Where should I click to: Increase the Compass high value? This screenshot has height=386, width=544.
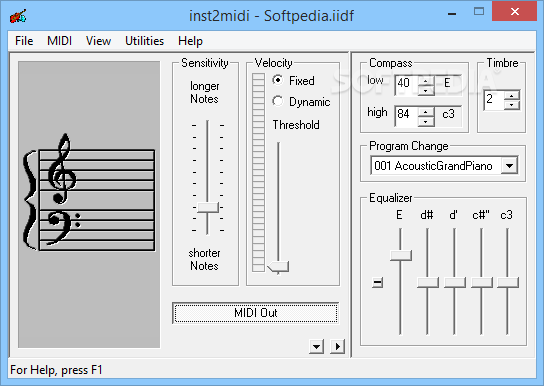(426, 111)
